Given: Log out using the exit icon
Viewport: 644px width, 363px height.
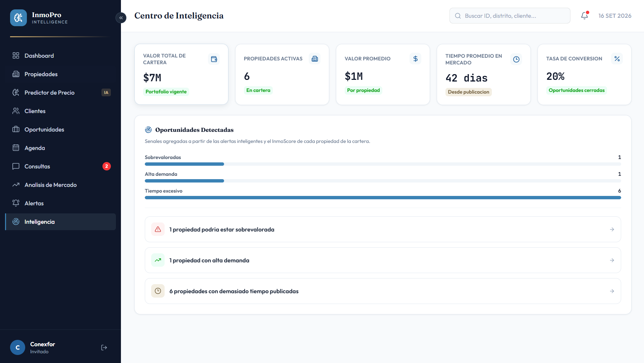Looking at the screenshot, I should [x=104, y=348].
